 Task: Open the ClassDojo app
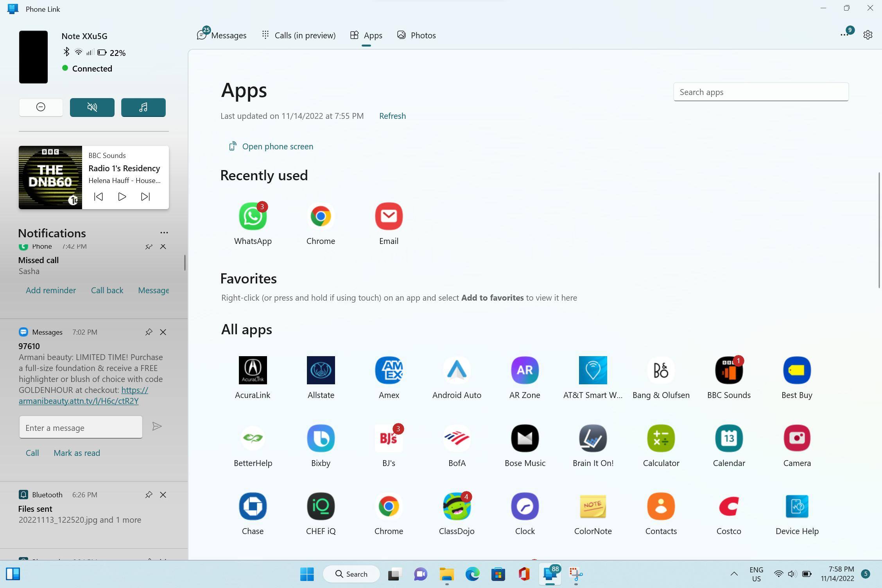pos(456,506)
